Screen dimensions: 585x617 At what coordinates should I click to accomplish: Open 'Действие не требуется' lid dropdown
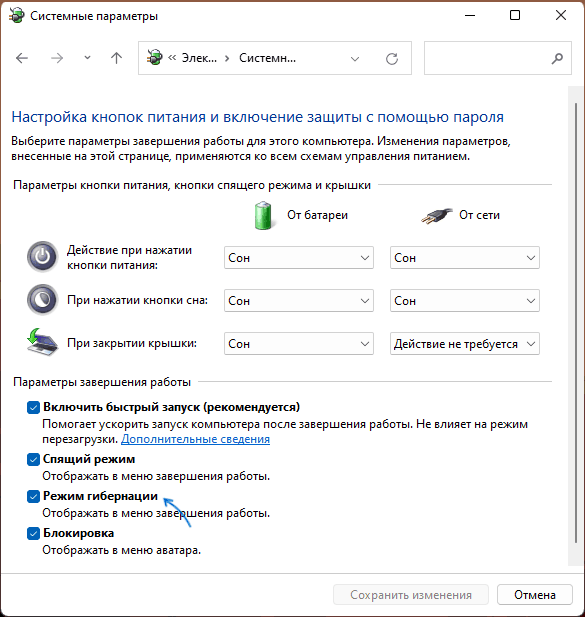pyautogui.click(x=465, y=344)
